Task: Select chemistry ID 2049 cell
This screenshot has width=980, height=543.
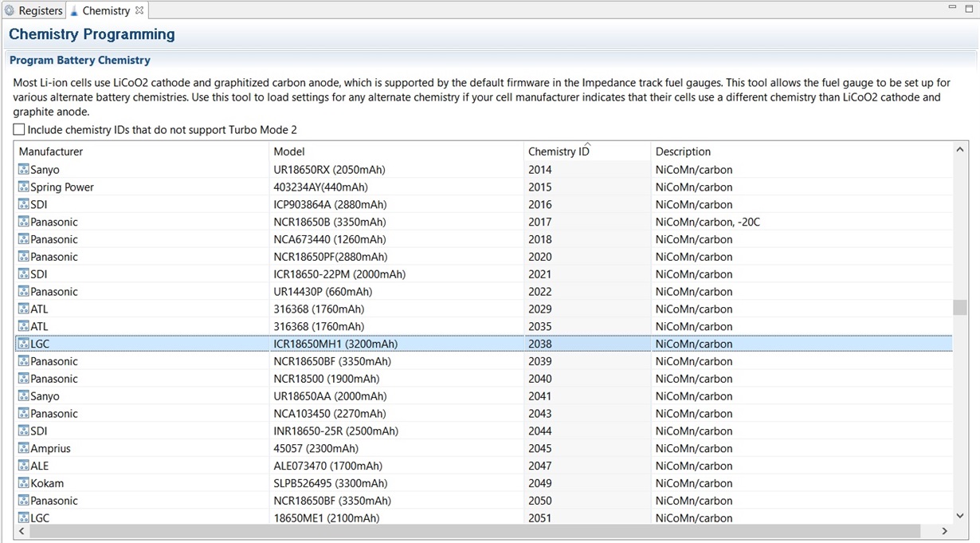Action: pyautogui.click(x=540, y=483)
